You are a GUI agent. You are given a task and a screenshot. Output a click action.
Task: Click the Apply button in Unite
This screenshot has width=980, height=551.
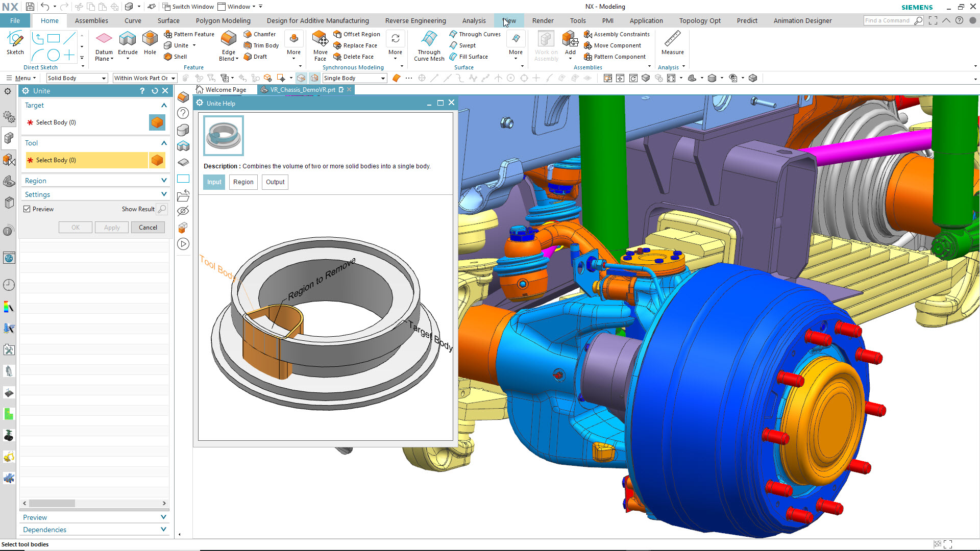[x=111, y=228]
